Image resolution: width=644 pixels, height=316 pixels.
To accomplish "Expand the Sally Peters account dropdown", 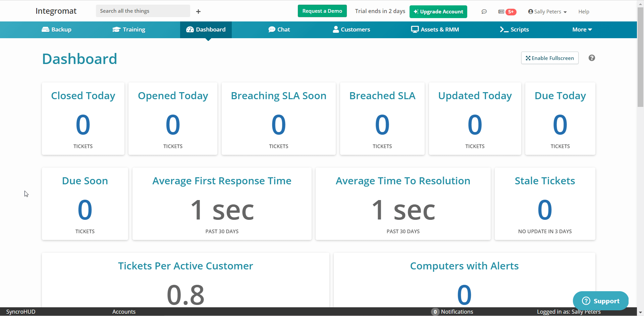I will pyautogui.click(x=547, y=12).
